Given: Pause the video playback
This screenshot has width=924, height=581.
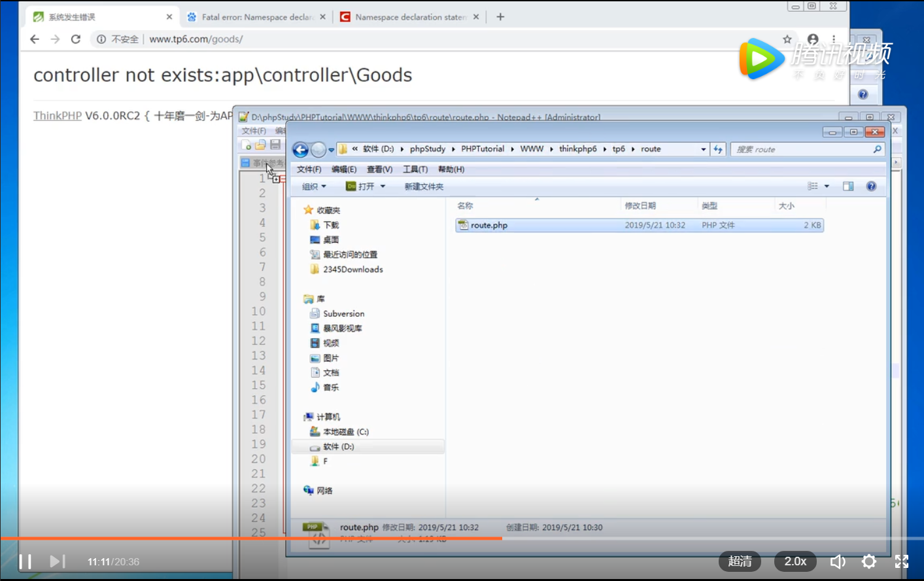Looking at the screenshot, I should click(x=25, y=561).
